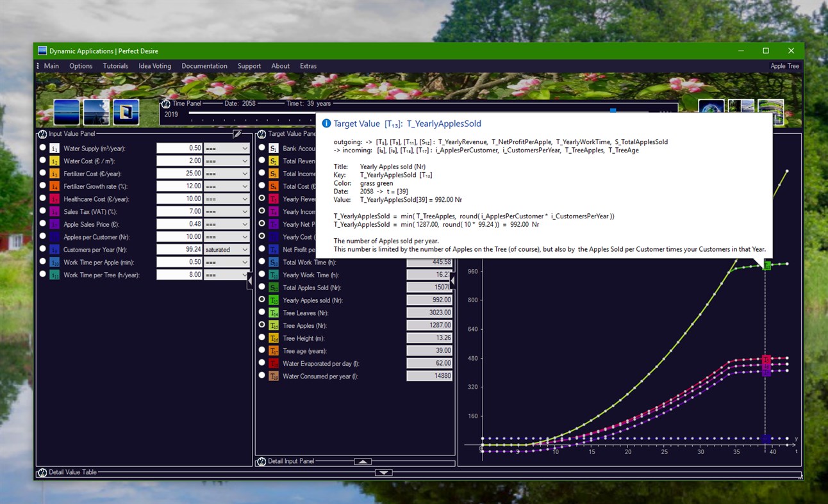Open the Idea Voting menu
The image size is (828, 504).
pos(154,66)
